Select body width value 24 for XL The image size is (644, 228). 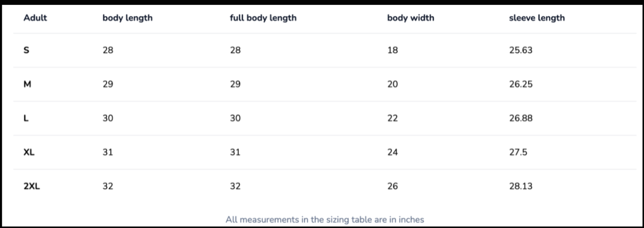pyautogui.click(x=392, y=152)
